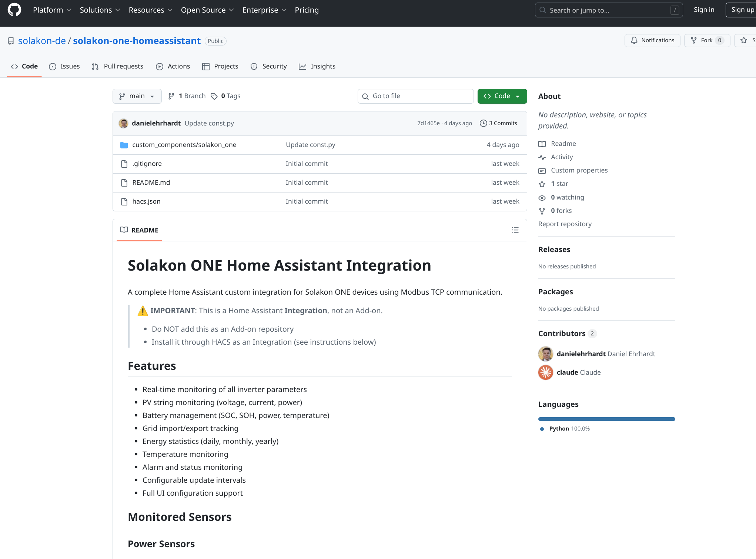Viewport: 756px width, 559px height.
Task: Expand the Open Source menu
Action: (207, 10)
